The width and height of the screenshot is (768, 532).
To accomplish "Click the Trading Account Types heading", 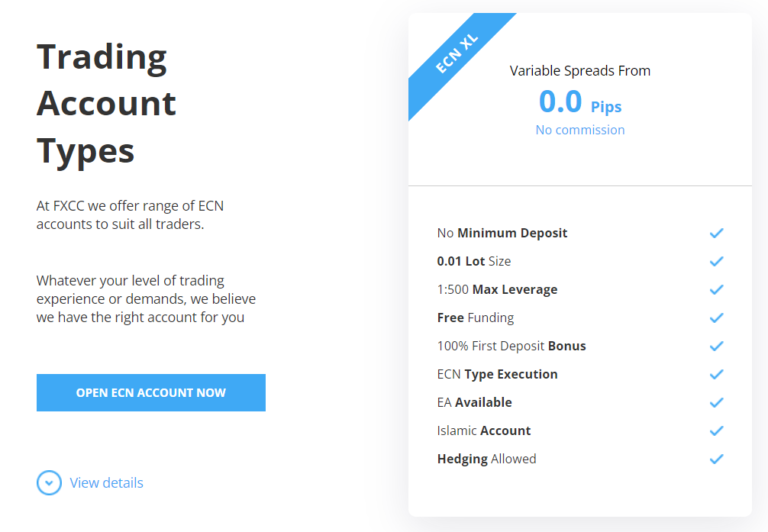I will pos(106,103).
